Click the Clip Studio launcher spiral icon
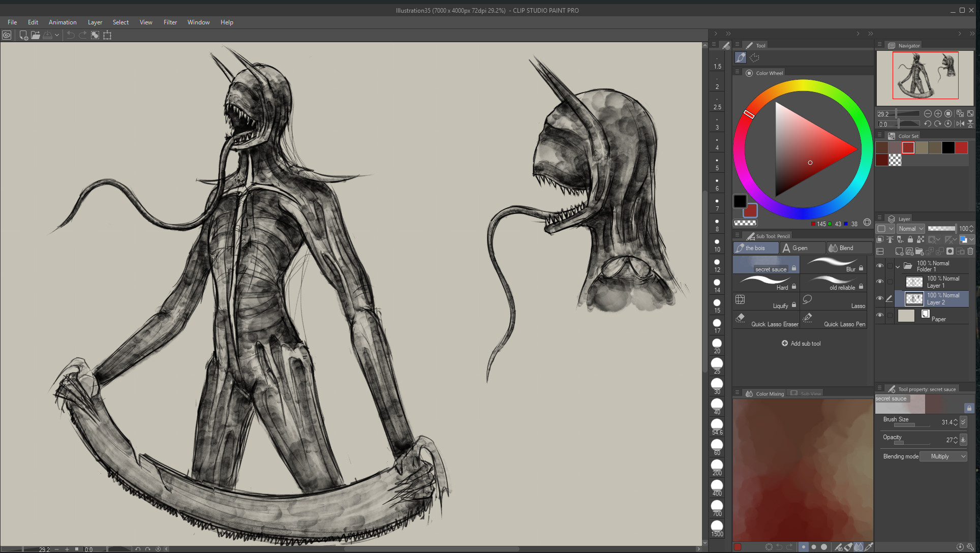980x553 pixels. tap(7, 35)
